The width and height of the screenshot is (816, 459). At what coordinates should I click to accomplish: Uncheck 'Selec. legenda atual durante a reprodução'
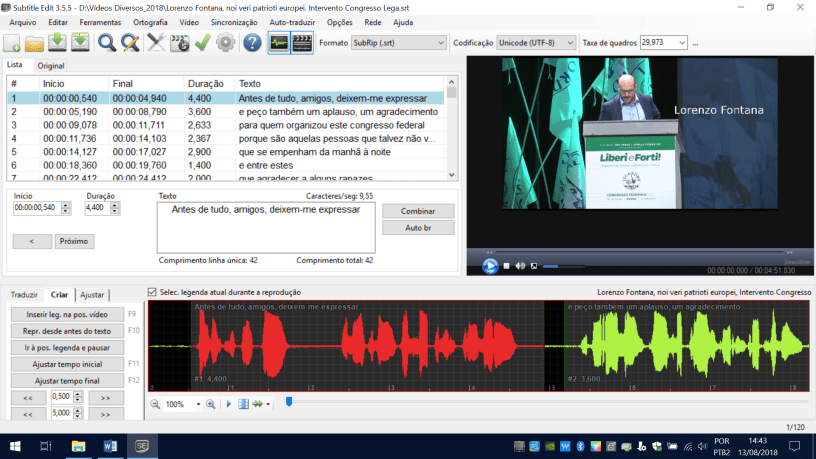152,292
